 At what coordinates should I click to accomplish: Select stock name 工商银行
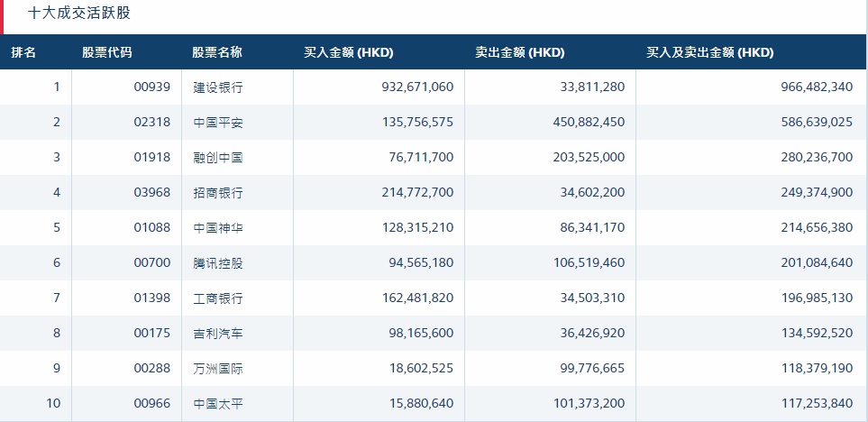(x=218, y=298)
